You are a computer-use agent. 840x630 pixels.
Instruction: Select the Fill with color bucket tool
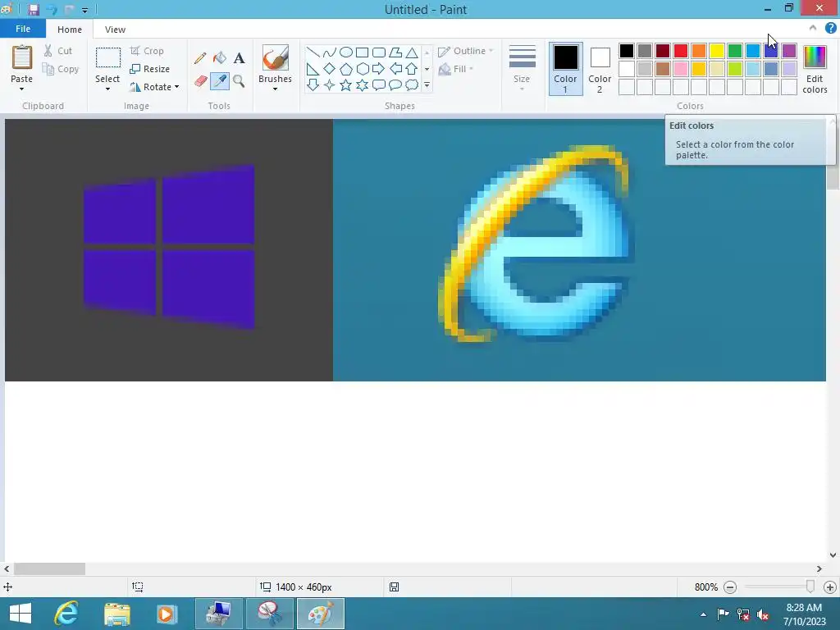220,58
